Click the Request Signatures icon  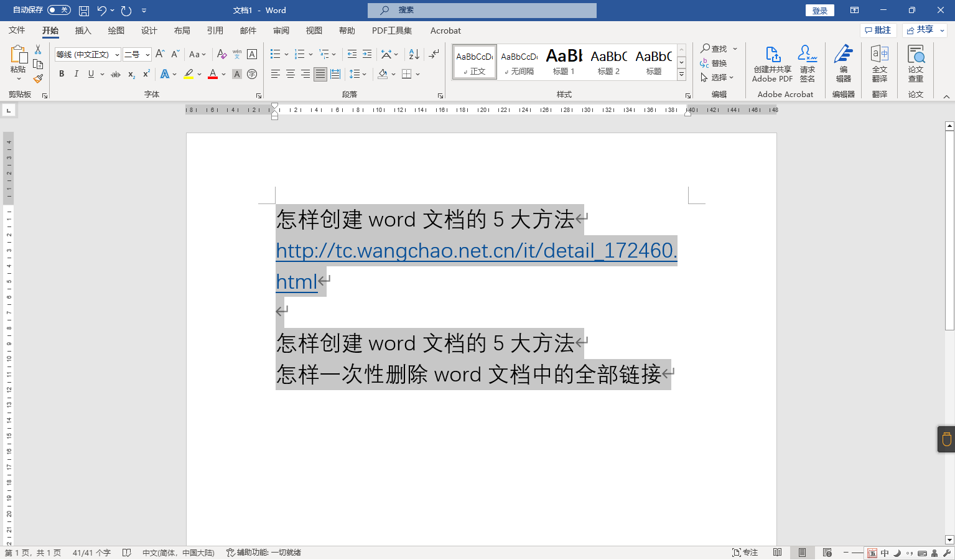808,64
